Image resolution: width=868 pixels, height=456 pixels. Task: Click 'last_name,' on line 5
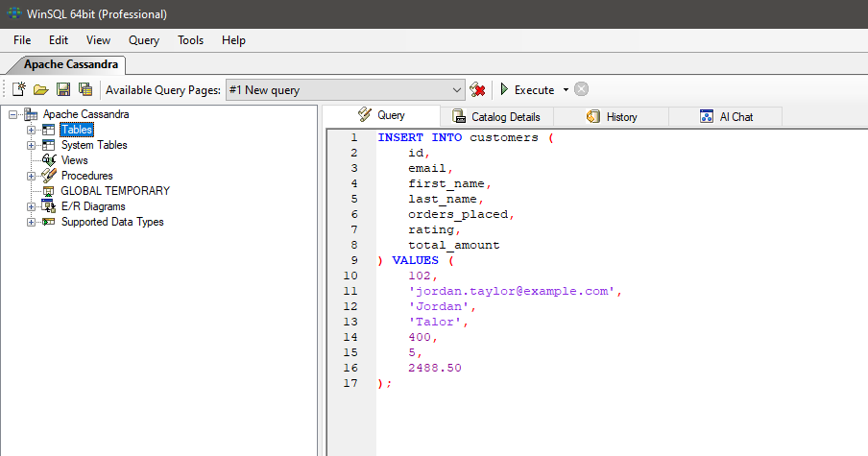click(446, 200)
